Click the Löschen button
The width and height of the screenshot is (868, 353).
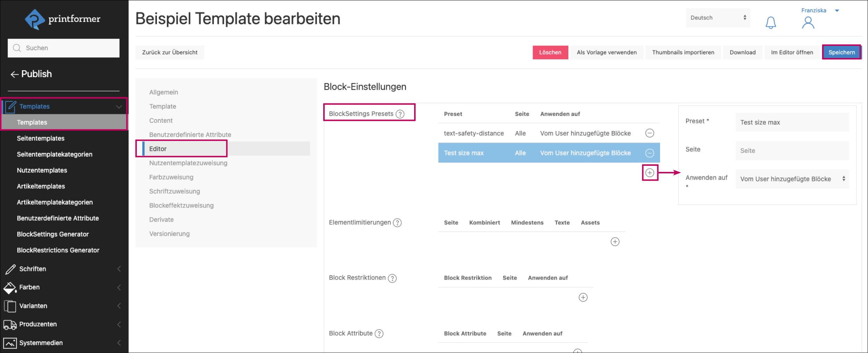550,52
